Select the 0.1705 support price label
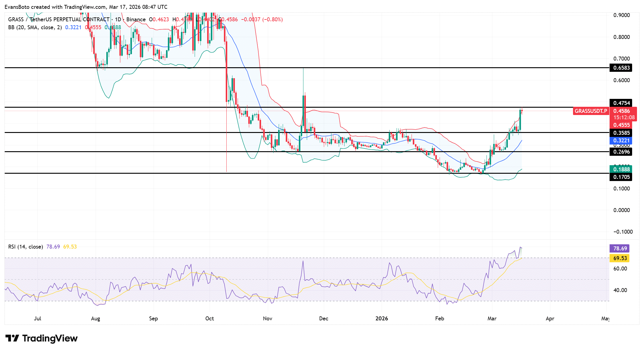 [621, 177]
